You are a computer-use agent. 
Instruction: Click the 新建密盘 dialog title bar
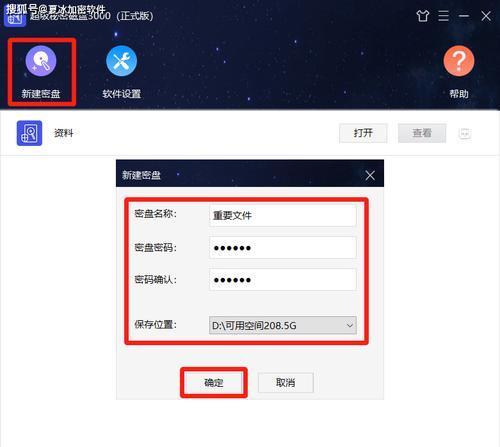point(241,175)
